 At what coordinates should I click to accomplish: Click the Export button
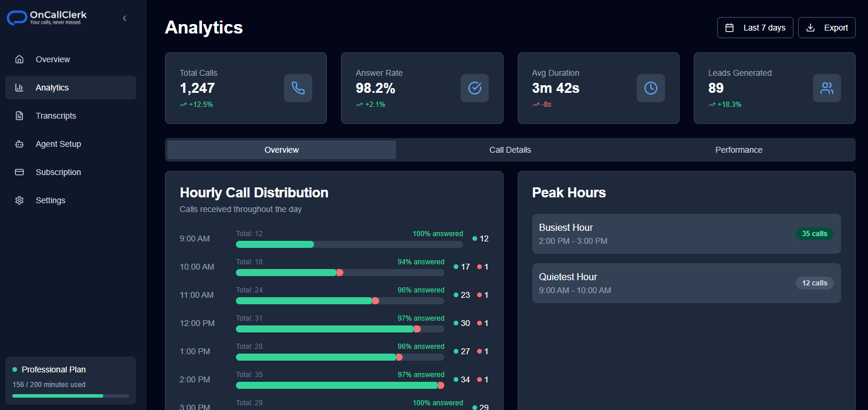click(826, 27)
